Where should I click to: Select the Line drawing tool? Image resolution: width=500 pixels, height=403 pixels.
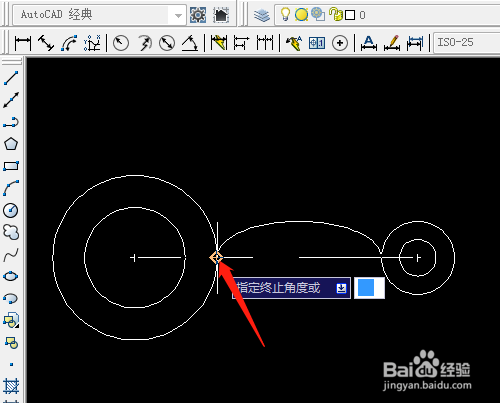(x=11, y=78)
